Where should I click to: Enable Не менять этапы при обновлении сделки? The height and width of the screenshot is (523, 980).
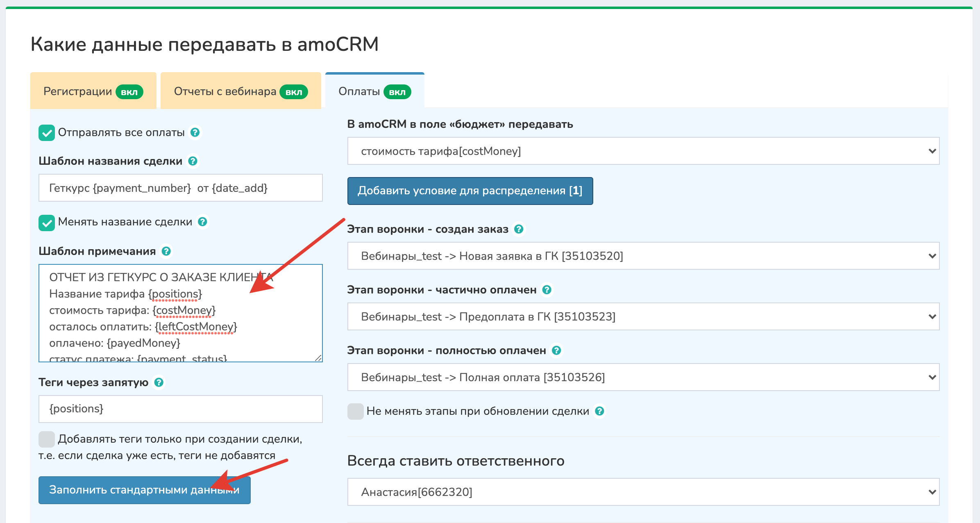pyautogui.click(x=356, y=412)
